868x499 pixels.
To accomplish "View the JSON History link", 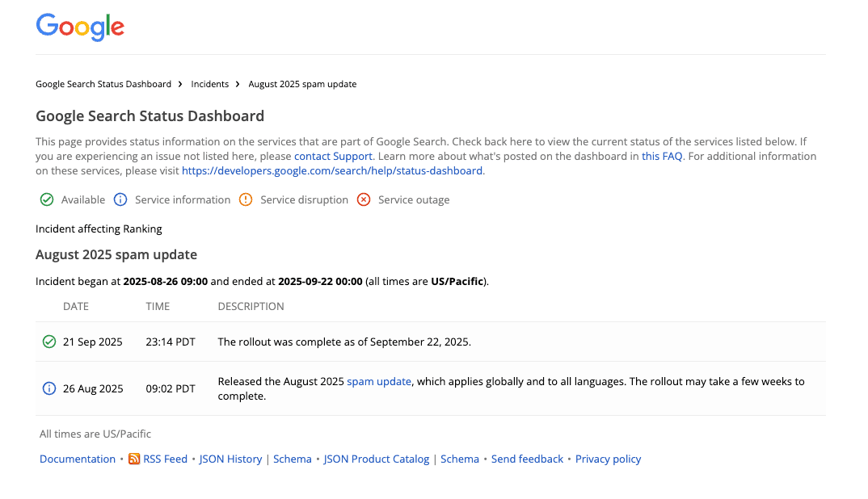I will (230, 459).
